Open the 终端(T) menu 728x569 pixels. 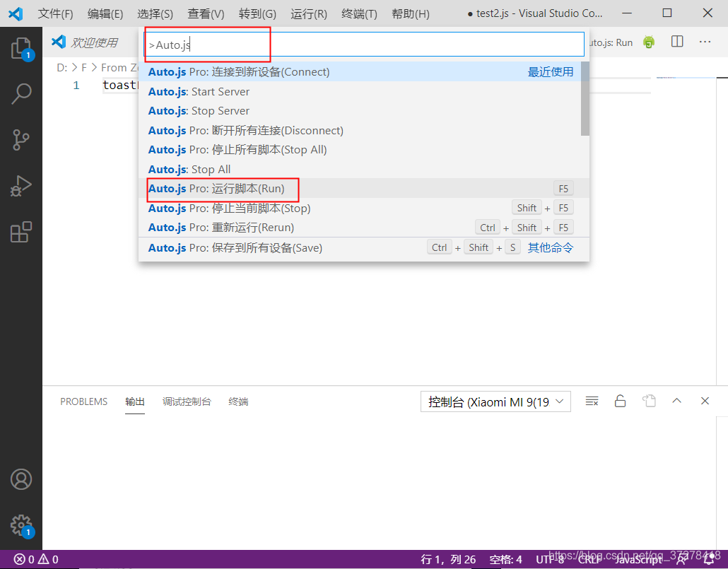coord(359,14)
